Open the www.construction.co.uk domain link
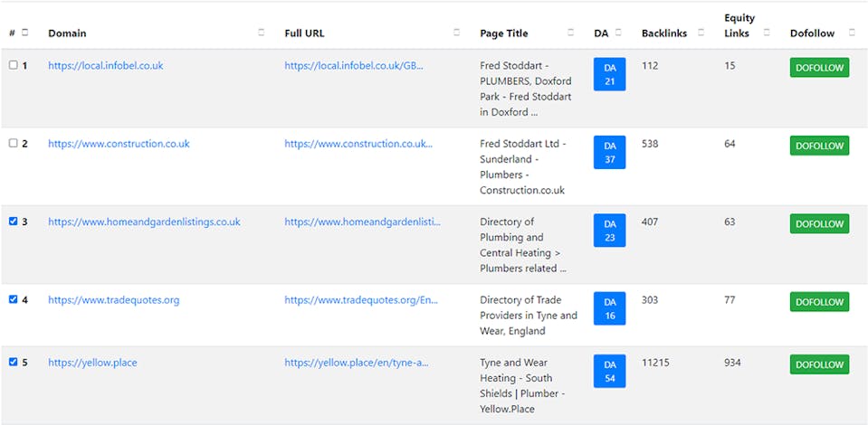 pyautogui.click(x=119, y=144)
